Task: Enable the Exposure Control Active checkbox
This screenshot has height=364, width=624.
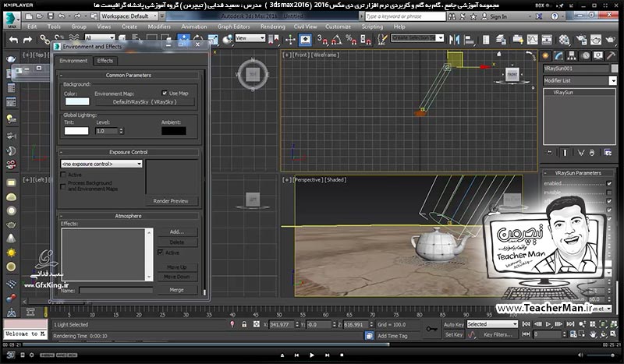Action: click(x=63, y=175)
